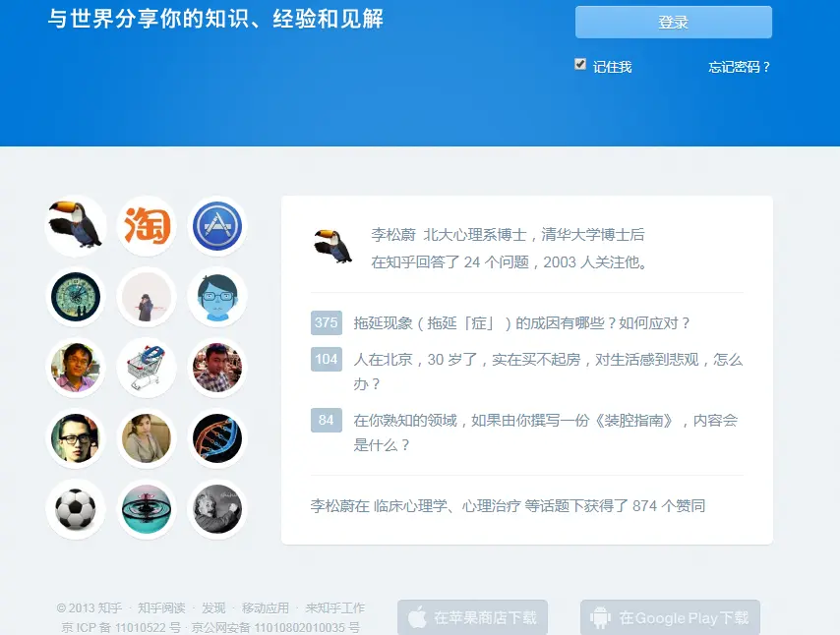Choose the cartoon face with glasses avatar
Screen dimensions: 840x635
[217, 297]
